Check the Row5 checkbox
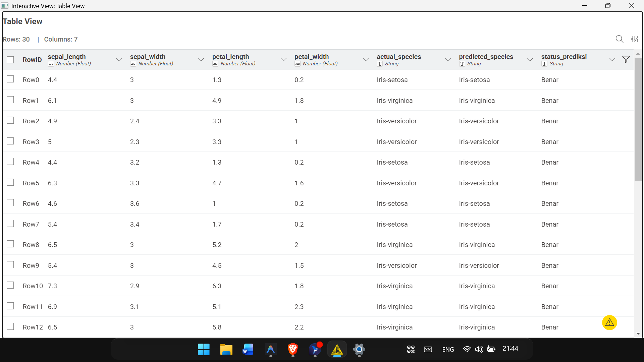The image size is (644, 362). [x=10, y=182]
